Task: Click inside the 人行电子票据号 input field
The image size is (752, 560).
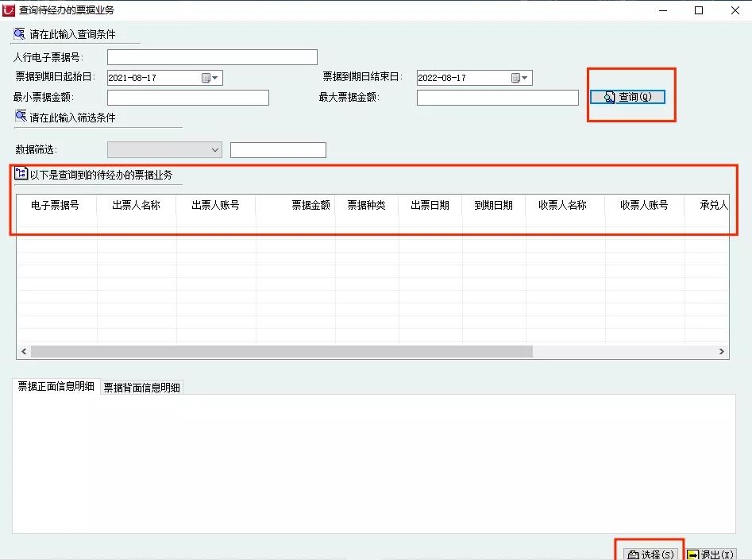Action: click(x=212, y=56)
